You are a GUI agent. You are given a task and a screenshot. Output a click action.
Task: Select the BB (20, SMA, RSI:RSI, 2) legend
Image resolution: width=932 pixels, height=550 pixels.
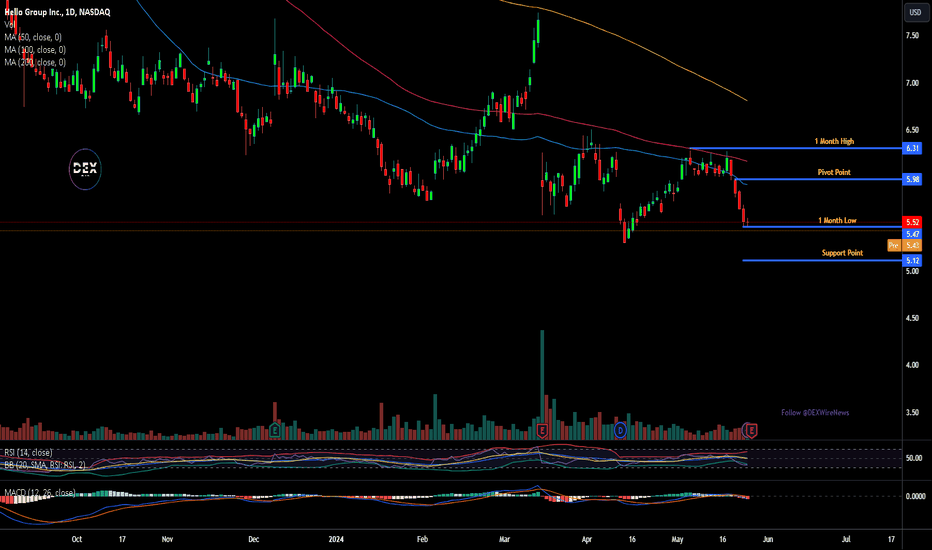click(45, 465)
